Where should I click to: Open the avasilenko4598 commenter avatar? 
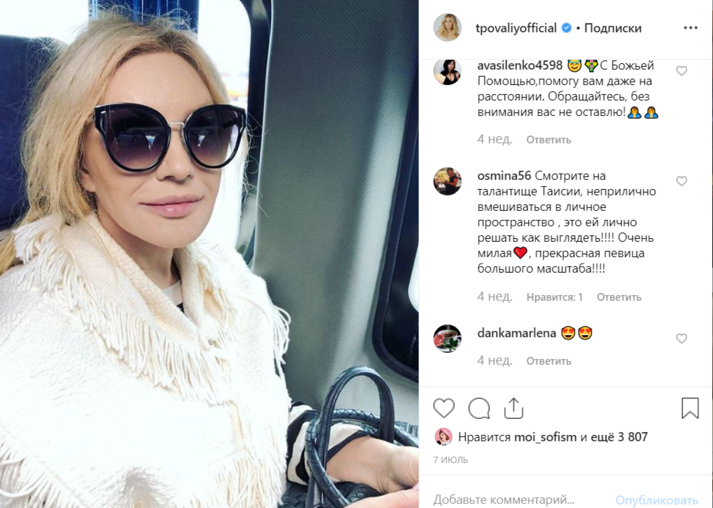coord(447,71)
